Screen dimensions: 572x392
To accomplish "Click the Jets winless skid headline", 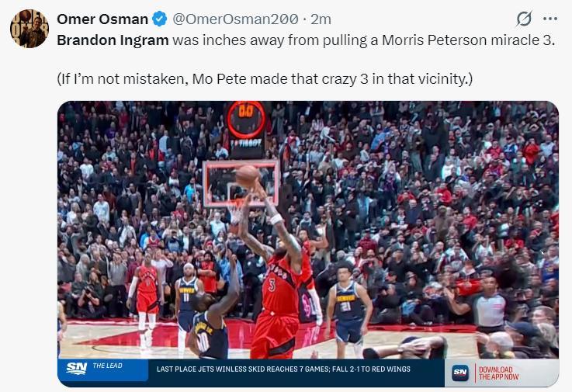I will (x=283, y=369).
